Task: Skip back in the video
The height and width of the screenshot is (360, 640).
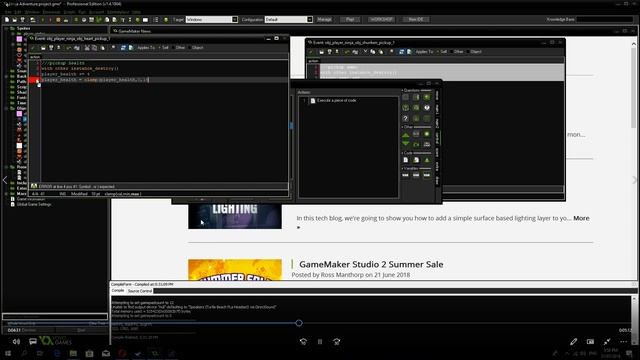Action: (x=303, y=342)
